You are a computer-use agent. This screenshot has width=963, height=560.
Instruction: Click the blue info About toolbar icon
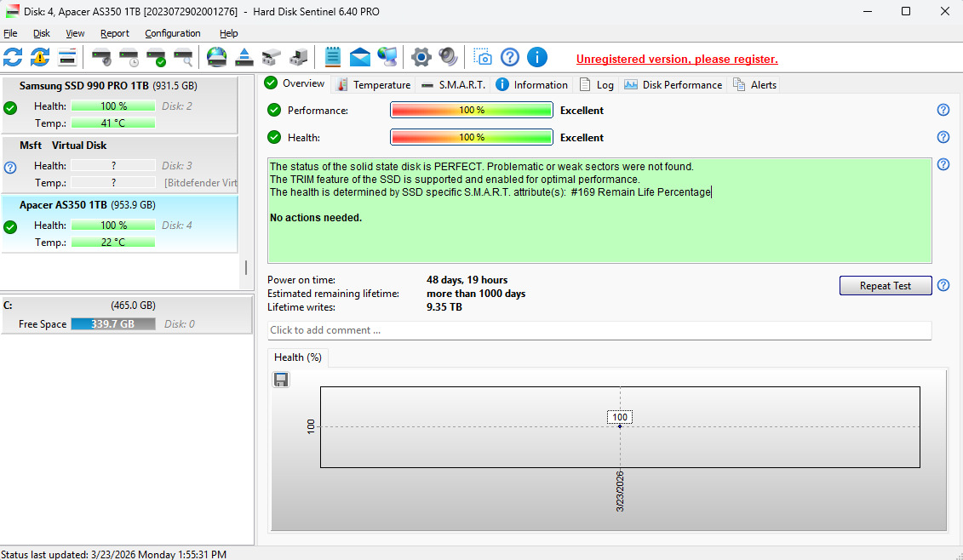(x=536, y=57)
